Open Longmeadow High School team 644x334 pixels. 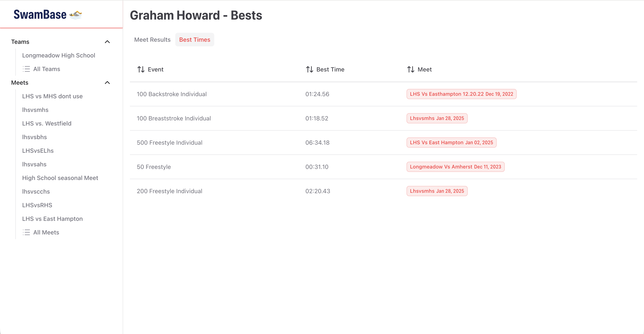59,56
